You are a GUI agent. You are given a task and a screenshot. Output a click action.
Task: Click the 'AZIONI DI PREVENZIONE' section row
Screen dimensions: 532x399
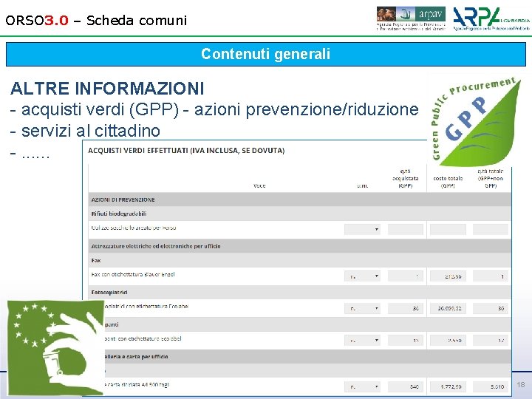(299, 199)
